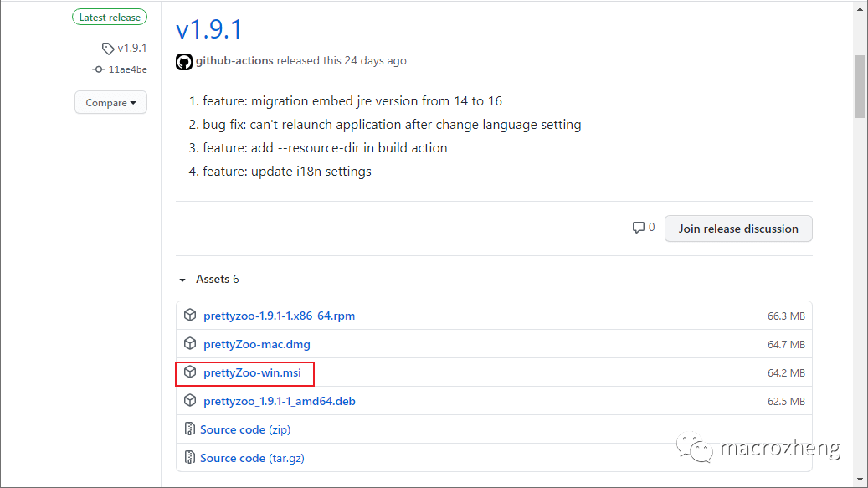Download prettyZoo-mac.dmg file
The image size is (868, 488).
(x=256, y=344)
